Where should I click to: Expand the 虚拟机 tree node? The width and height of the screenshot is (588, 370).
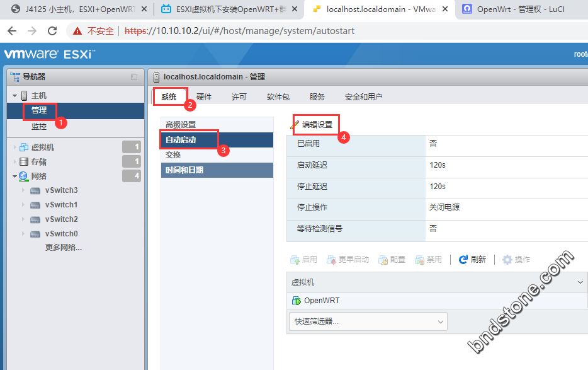coord(15,147)
